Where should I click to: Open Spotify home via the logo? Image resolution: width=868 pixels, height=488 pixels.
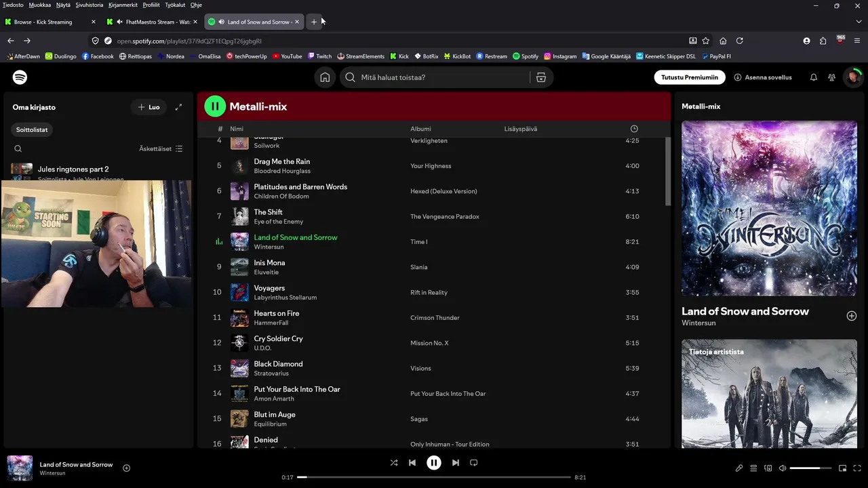pyautogui.click(x=20, y=77)
